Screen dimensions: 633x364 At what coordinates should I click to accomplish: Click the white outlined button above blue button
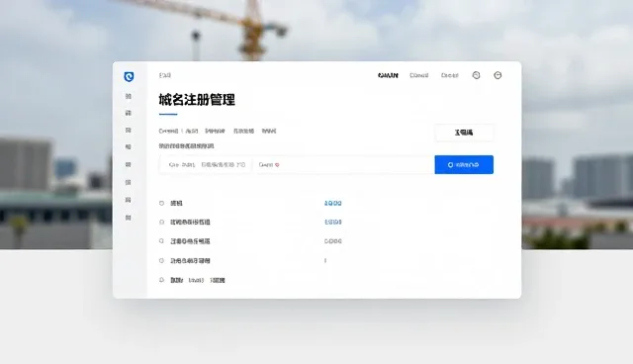(x=464, y=133)
